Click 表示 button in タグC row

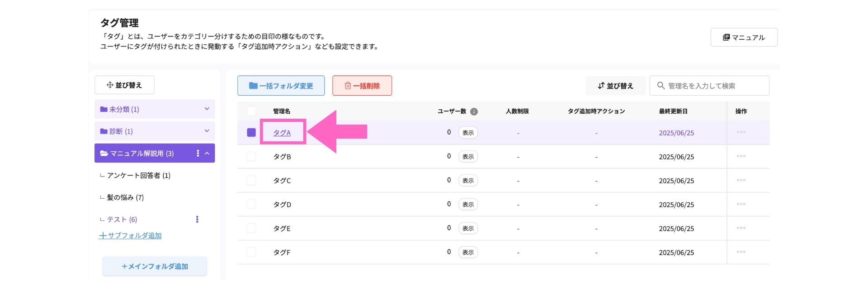click(x=468, y=181)
